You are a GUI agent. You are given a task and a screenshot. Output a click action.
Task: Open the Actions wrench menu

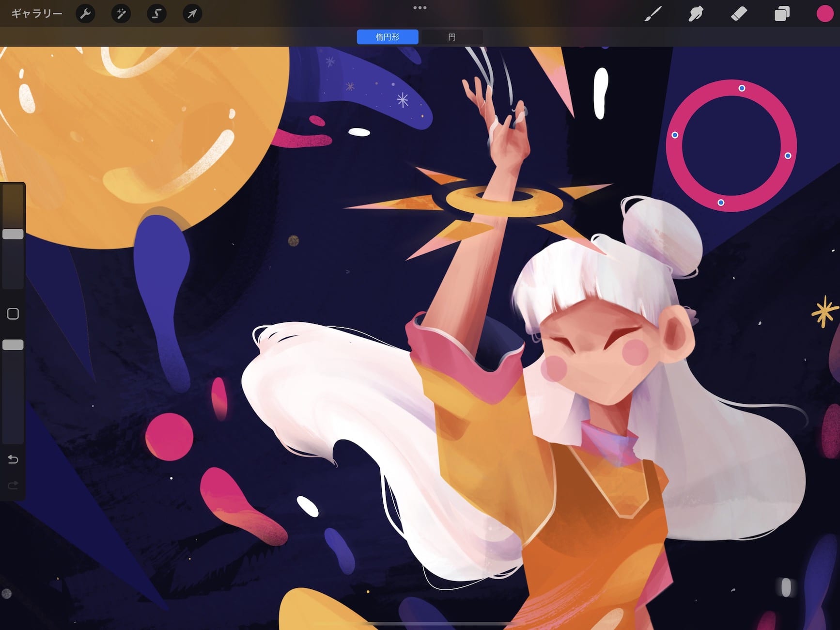(x=85, y=14)
